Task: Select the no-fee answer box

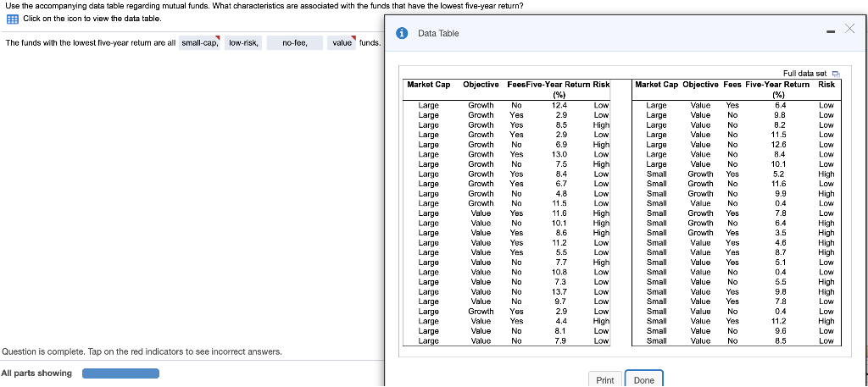Action: click(x=294, y=42)
